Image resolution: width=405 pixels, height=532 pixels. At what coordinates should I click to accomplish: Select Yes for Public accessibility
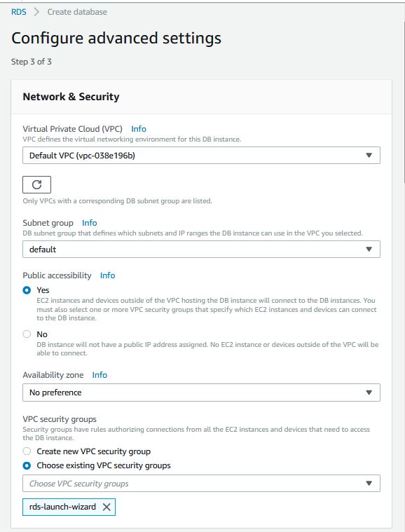[x=27, y=290]
